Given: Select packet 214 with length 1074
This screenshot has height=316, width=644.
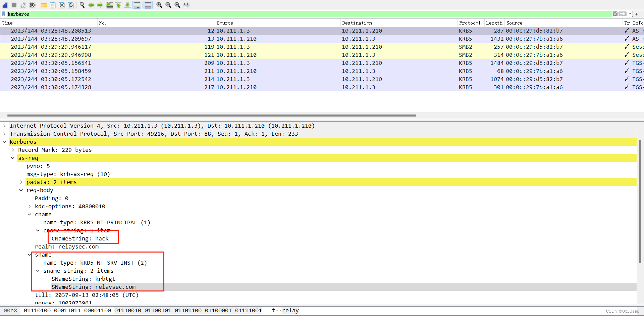Looking at the screenshot, I should coord(322,79).
